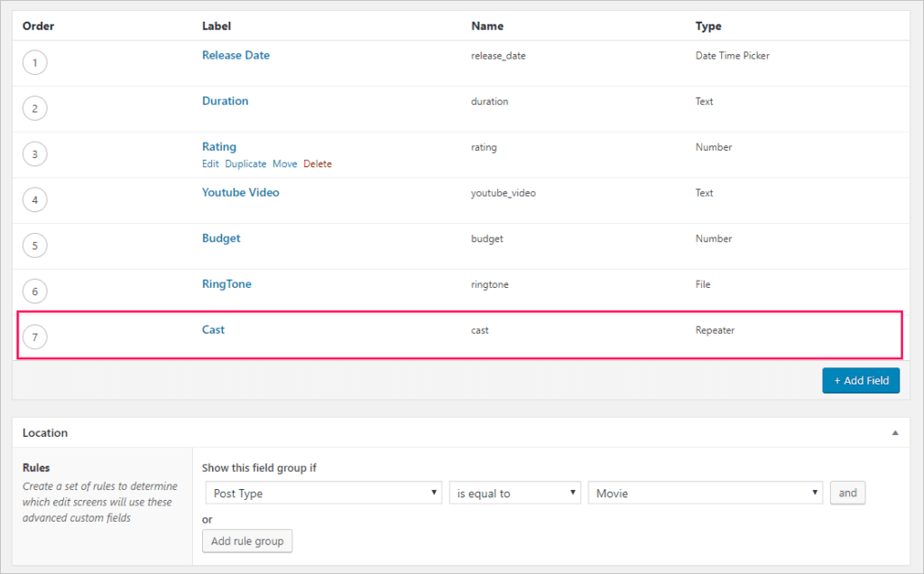Open the 'is equal to' operator dropdown
Image resolution: width=924 pixels, height=574 pixels.
point(514,492)
